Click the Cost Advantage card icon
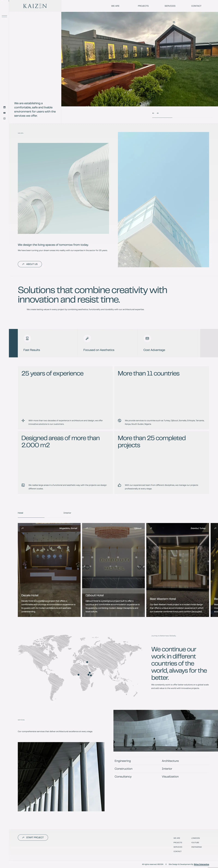The height and width of the screenshot is (868, 218). click(x=147, y=338)
